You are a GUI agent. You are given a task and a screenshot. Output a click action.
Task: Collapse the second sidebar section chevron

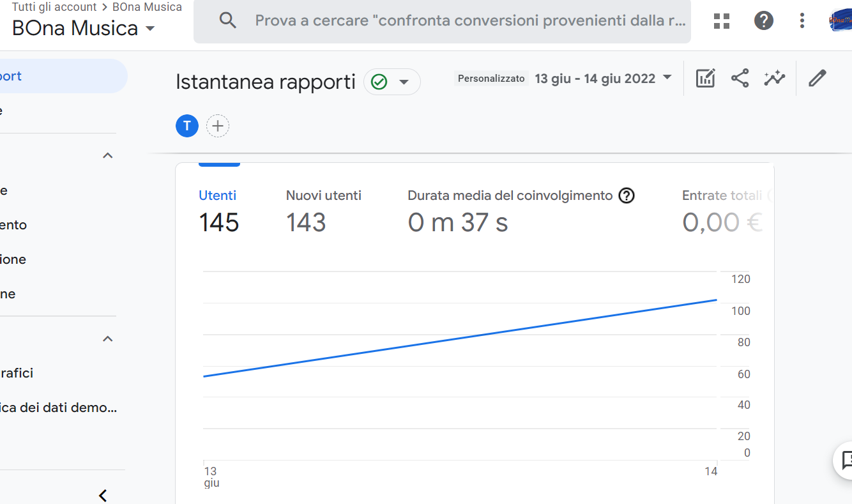coord(108,339)
